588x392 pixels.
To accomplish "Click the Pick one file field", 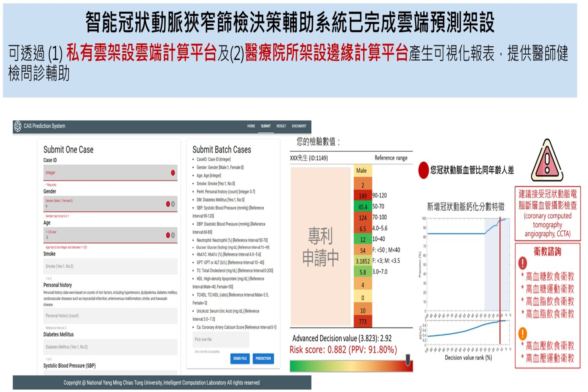I will (x=221, y=340).
